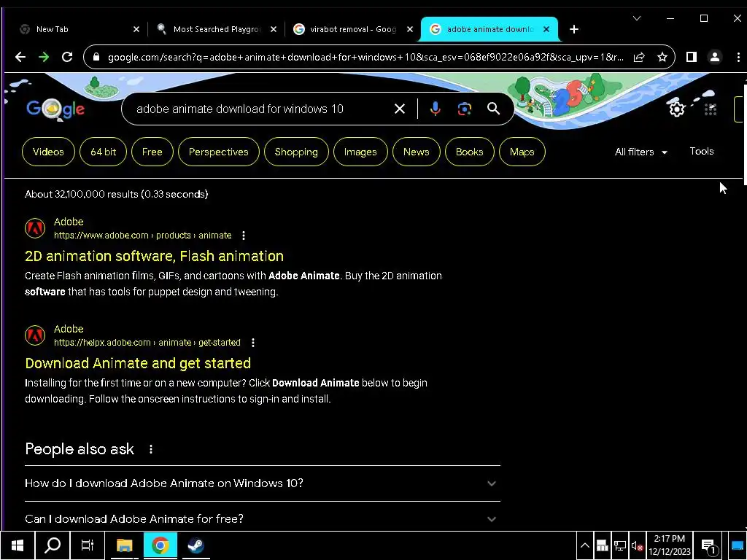Search by image with Google Lens icon
Viewport: 747px width, 560px height.
click(465, 109)
